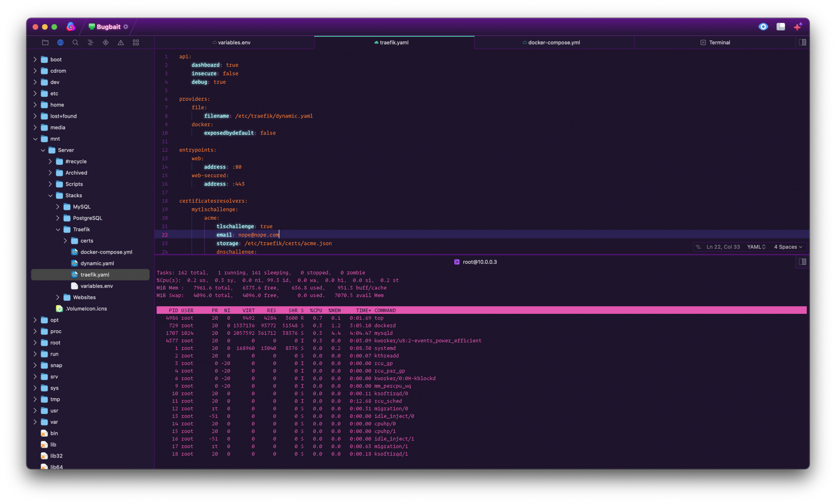Expand the #recycle folder

pos(50,161)
